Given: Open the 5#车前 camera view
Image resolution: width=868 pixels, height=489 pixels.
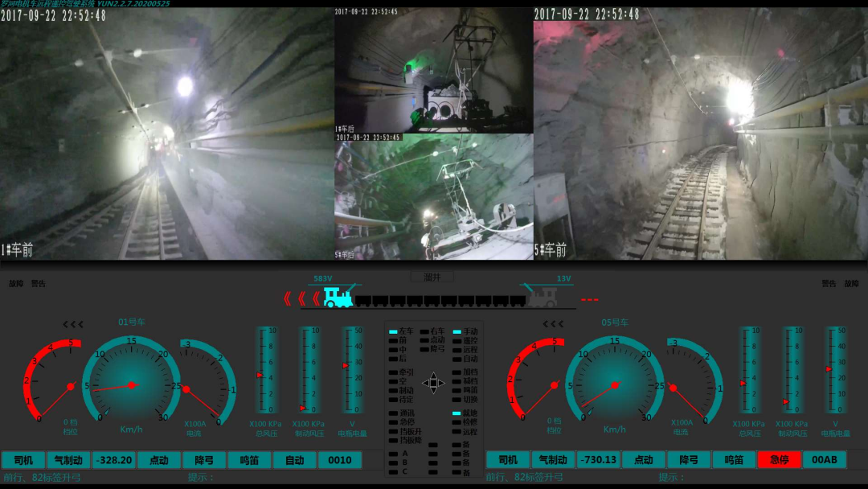Looking at the screenshot, I should pyautogui.click(x=700, y=134).
